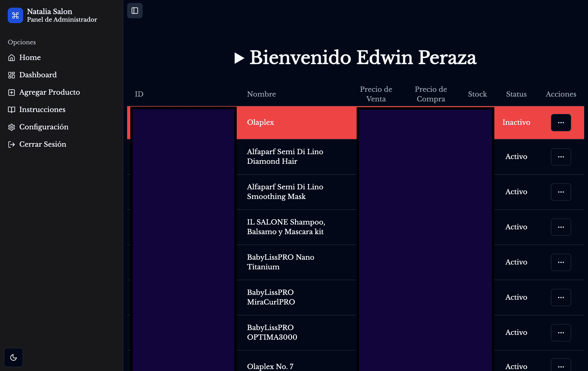Click the Status column header
This screenshot has height=371, width=588.
[x=516, y=94]
